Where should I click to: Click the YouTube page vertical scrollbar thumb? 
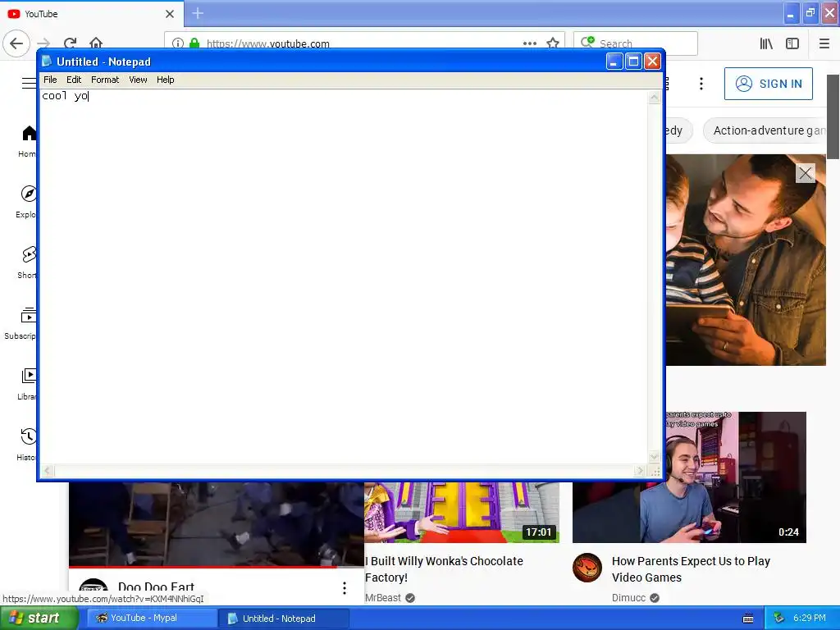(833, 116)
